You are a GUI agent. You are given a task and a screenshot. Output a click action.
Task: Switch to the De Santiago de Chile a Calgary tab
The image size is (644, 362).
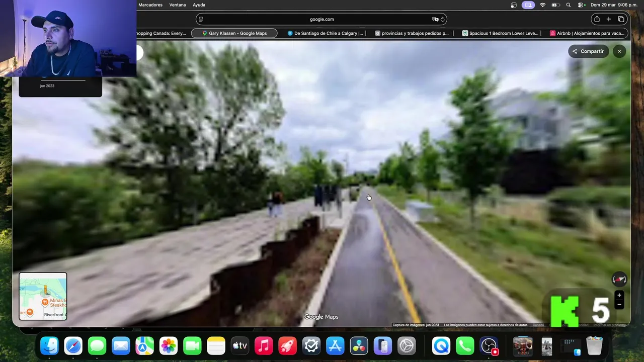[325, 33]
